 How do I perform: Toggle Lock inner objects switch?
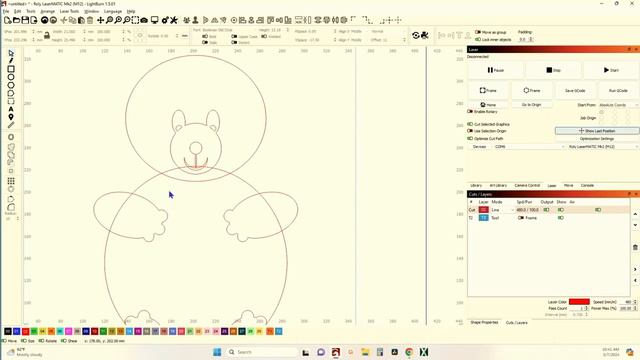click(478, 39)
